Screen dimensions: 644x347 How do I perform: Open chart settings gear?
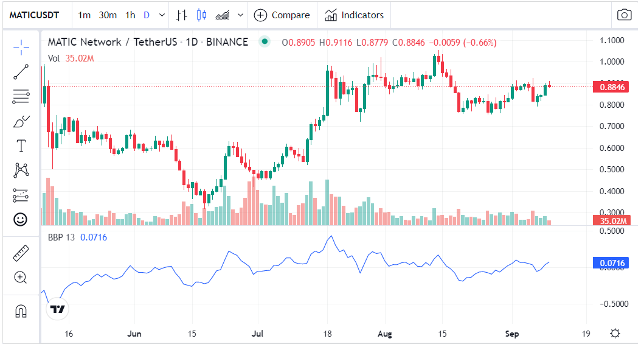click(x=615, y=333)
